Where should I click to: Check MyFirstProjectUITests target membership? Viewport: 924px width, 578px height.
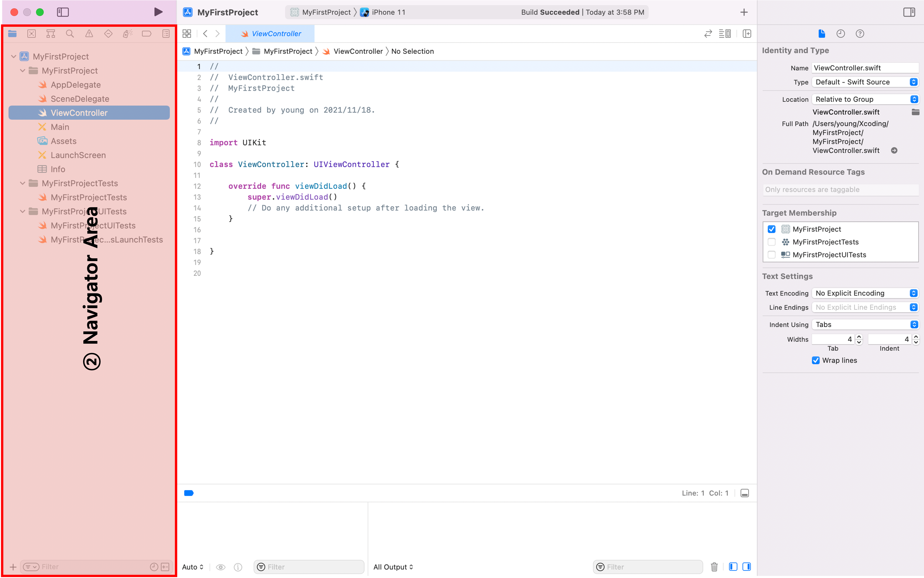pos(772,255)
